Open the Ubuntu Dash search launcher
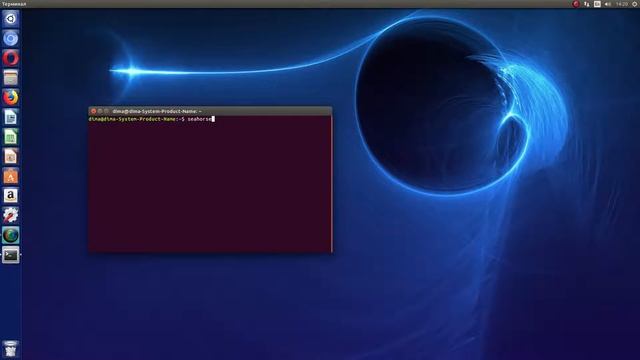640x360 pixels. coord(11,19)
